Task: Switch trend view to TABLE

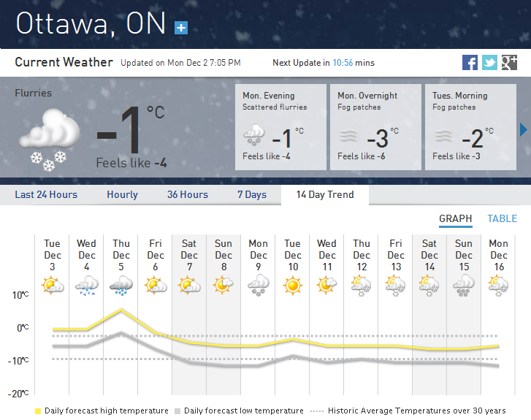Action: click(x=503, y=218)
